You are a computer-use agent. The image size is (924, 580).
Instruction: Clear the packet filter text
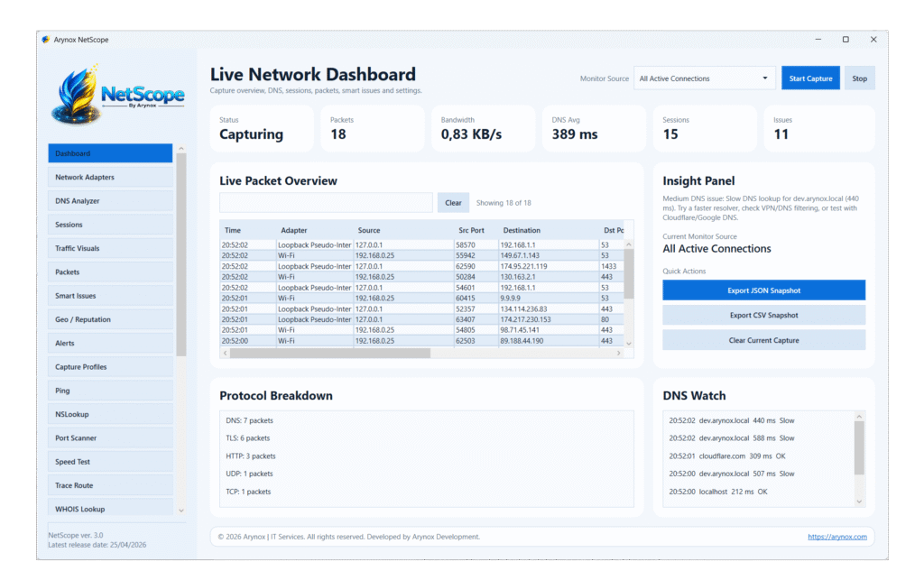click(453, 203)
